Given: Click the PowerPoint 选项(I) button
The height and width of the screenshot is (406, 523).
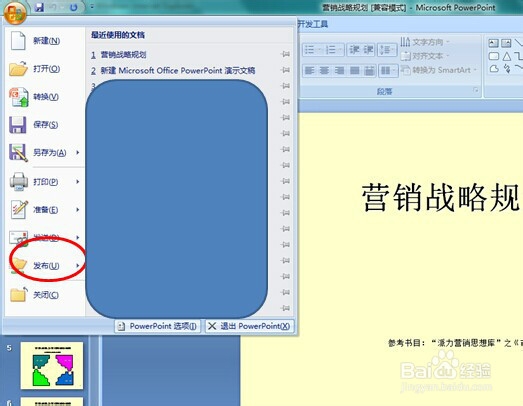Looking at the screenshot, I should pos(158,326).
